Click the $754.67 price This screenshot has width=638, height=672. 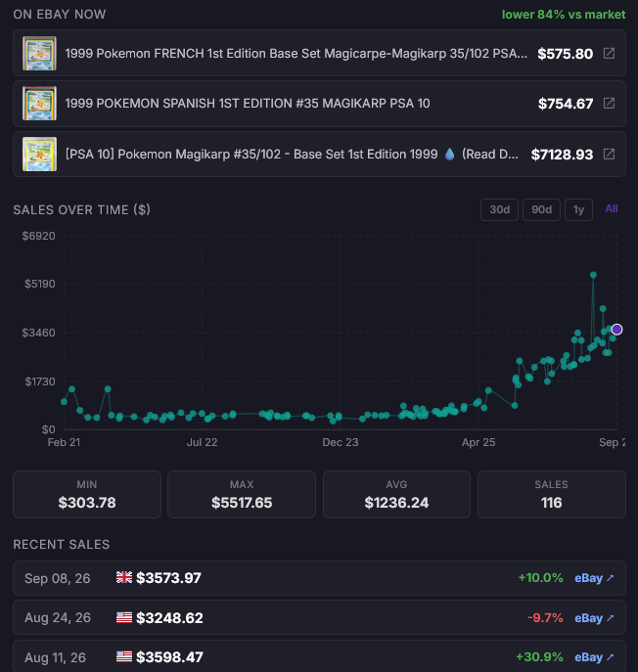pos(566,104)
